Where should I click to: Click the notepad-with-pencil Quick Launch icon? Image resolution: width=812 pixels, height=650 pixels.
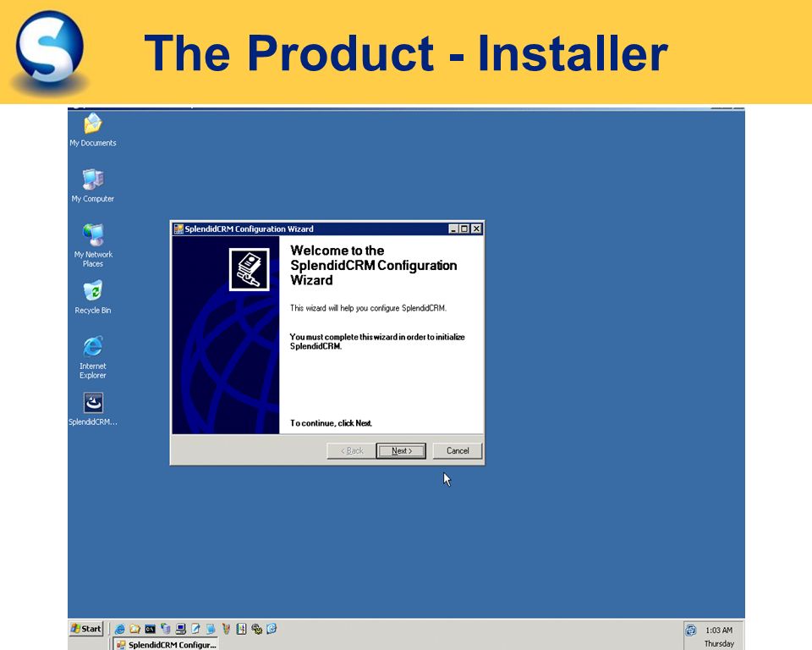195,629
